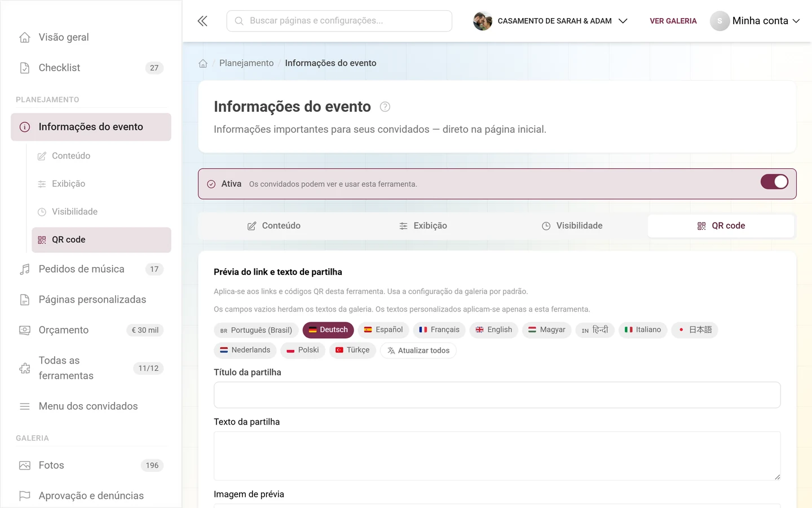Click the search magnifier icon

(x=239, y=21)
